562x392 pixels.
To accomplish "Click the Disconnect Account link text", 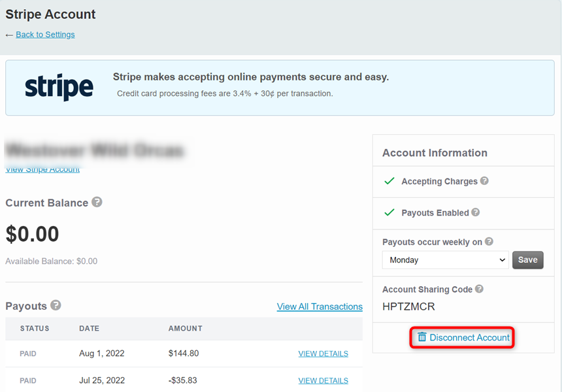I will tap(469, 337).
